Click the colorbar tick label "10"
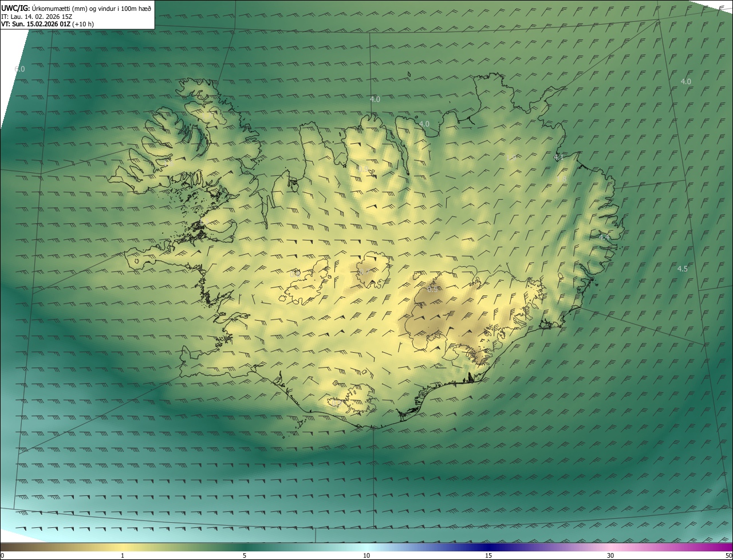This screenshot has height=560, width=733. [366, 555]
